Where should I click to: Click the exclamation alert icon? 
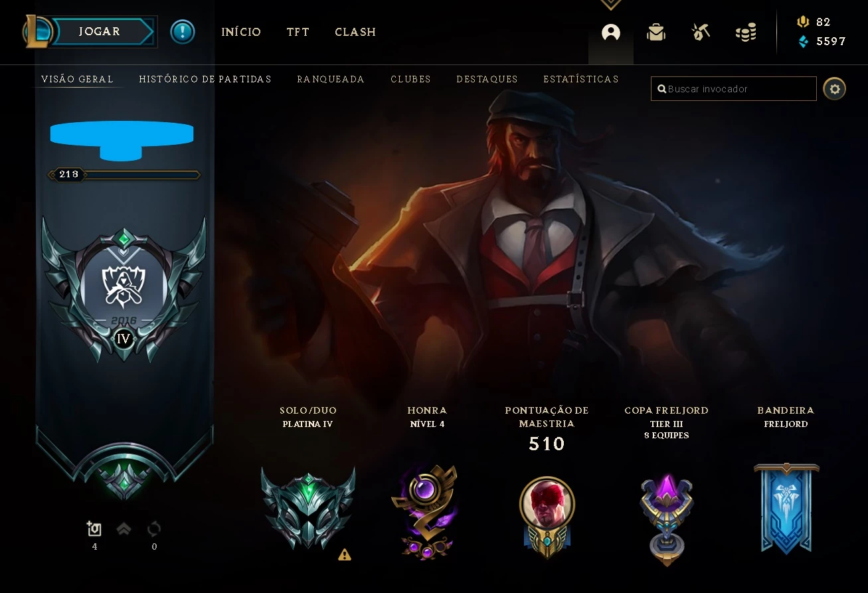[183, 32]
